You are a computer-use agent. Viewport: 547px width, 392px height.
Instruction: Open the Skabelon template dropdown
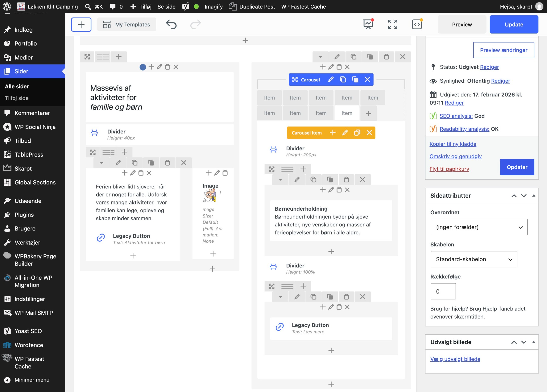(474, 259)
